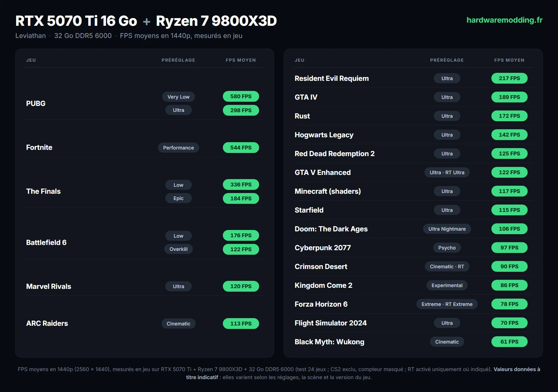Select Minecraft (shaders) game name

click(x=327, y=191)
